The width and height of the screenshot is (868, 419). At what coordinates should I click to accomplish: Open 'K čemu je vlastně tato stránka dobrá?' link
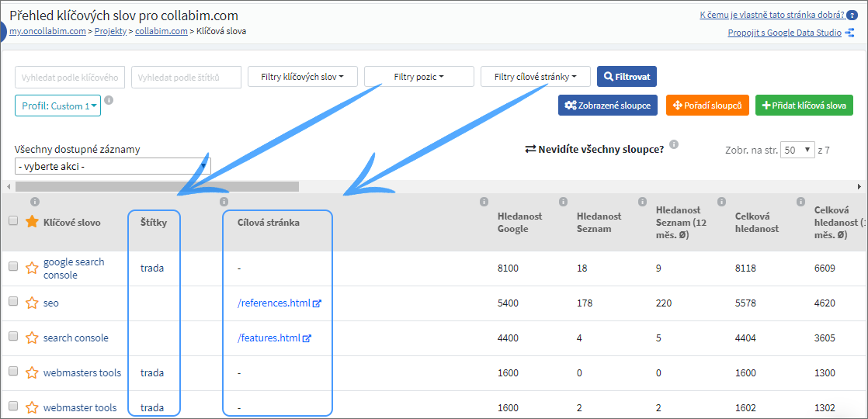773,15
